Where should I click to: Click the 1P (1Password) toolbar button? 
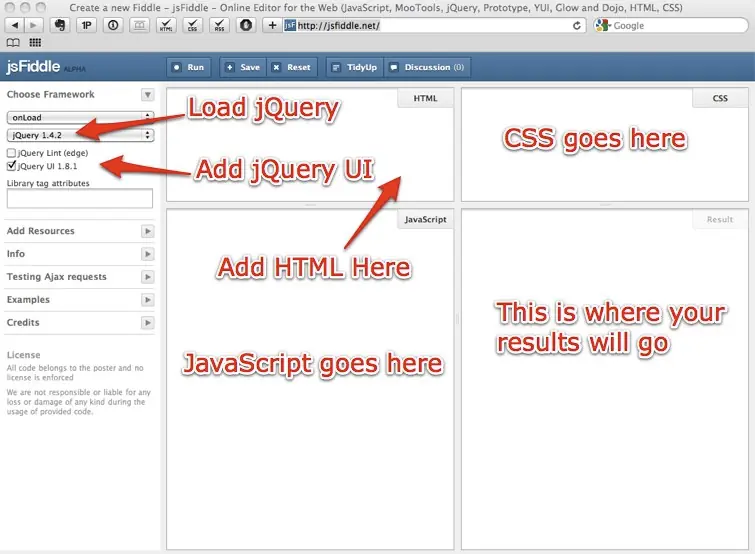pyautogui.click(x=87, y=26)
